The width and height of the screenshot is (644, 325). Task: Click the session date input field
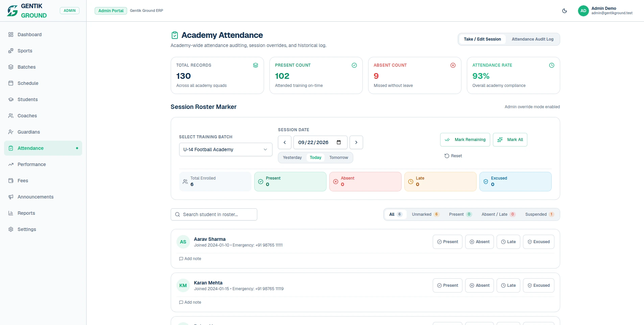coord(320,142)
